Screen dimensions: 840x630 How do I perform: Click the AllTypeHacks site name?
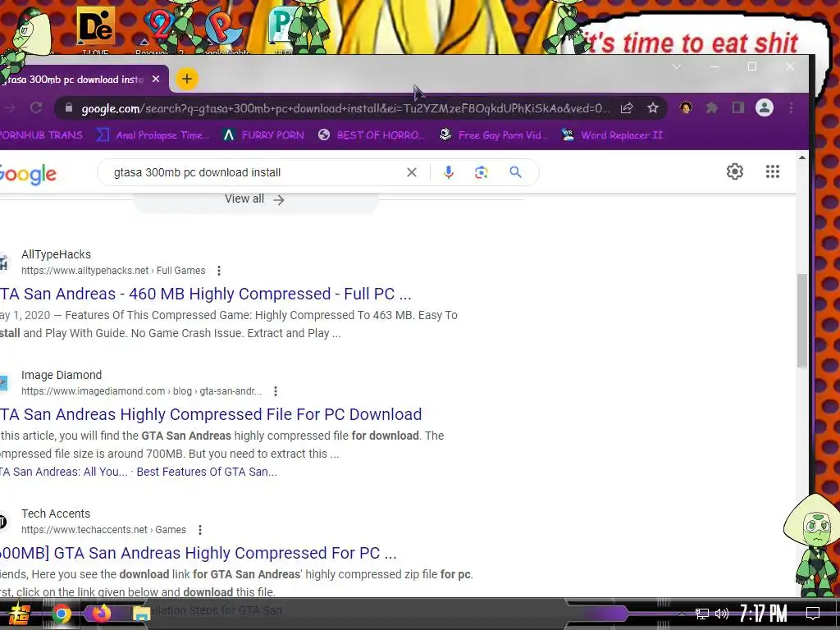point(57,254)
